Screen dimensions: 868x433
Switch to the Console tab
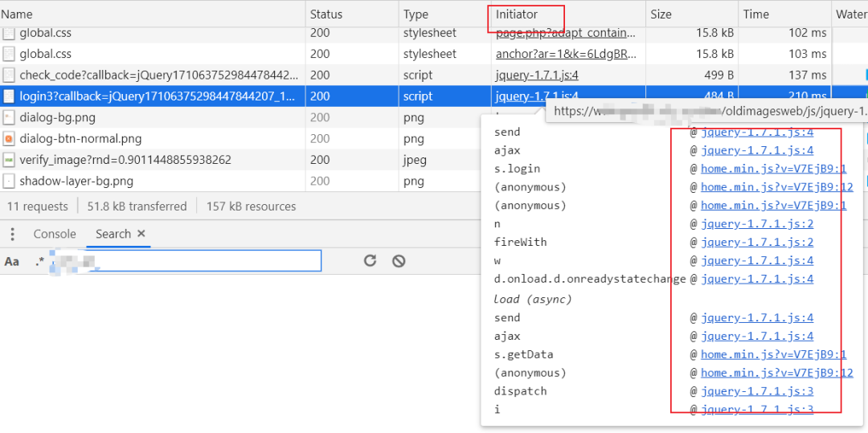coord(55,234)
